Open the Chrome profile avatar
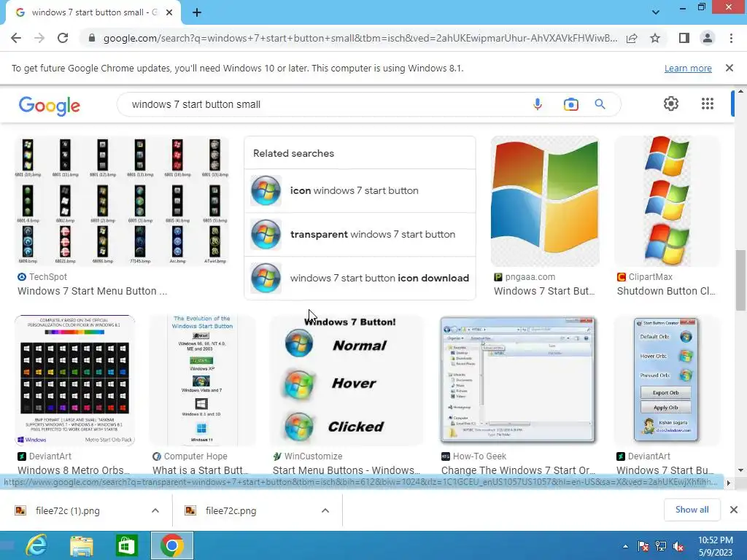Screen dimensions: 747x560 tap(708, 38)
